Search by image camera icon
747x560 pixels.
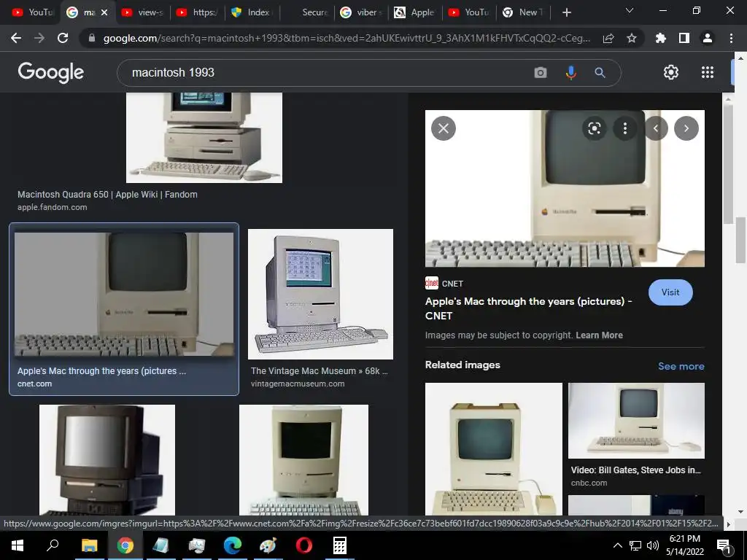[541, 72]
